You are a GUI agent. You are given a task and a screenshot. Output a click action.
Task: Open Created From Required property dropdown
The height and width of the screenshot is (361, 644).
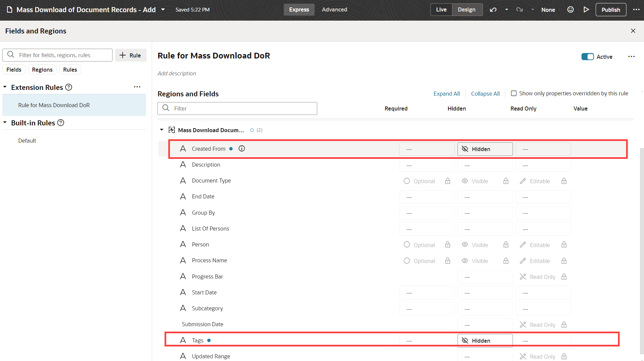[427, 149]
